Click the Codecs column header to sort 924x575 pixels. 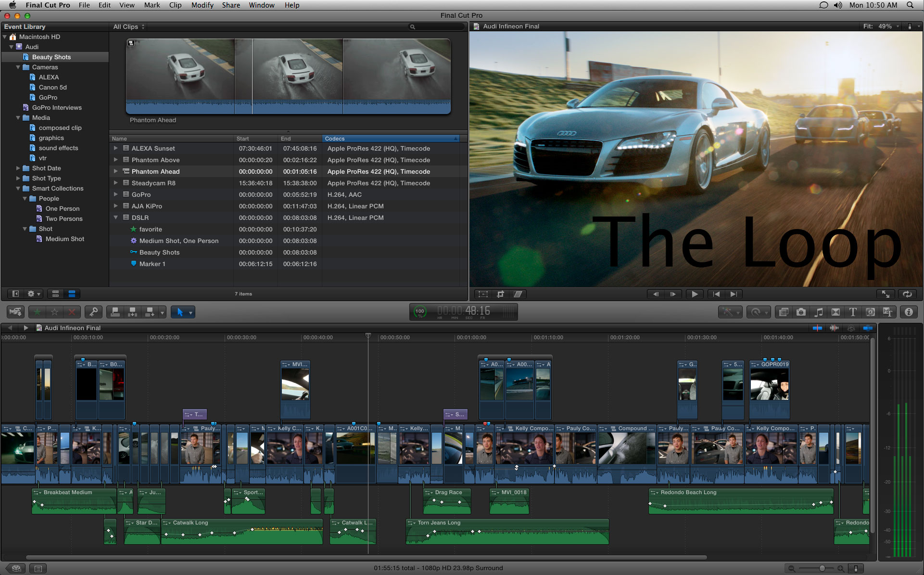390,138
